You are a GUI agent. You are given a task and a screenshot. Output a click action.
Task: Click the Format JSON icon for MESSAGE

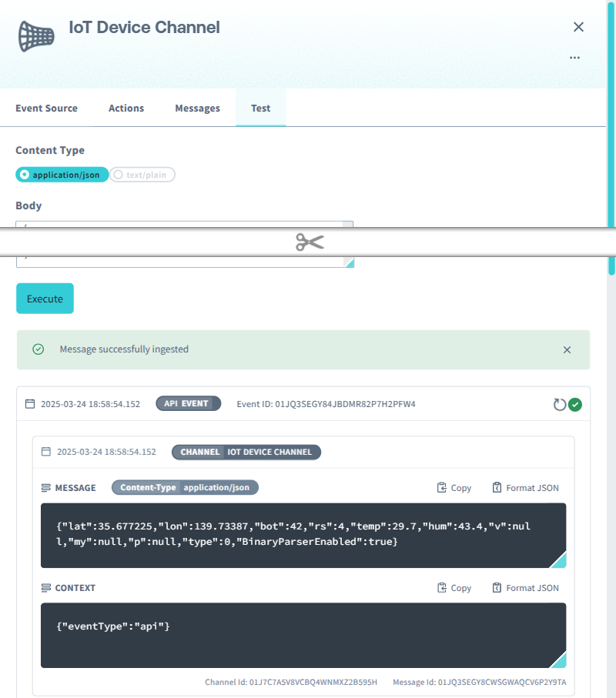[x=526, y=487]
